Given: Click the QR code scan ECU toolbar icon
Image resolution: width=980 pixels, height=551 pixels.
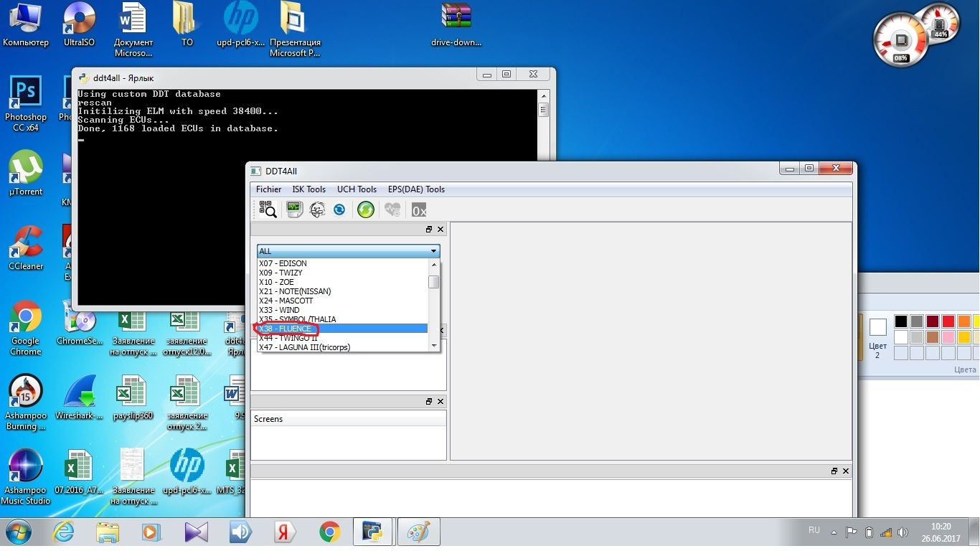Looking at the screenshot, I should pos(268,209).
